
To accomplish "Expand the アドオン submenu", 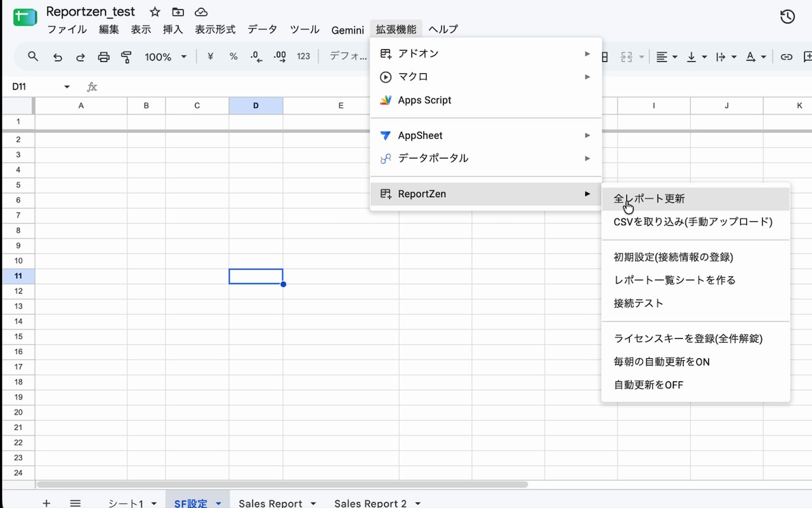I will tap(486, 53).
